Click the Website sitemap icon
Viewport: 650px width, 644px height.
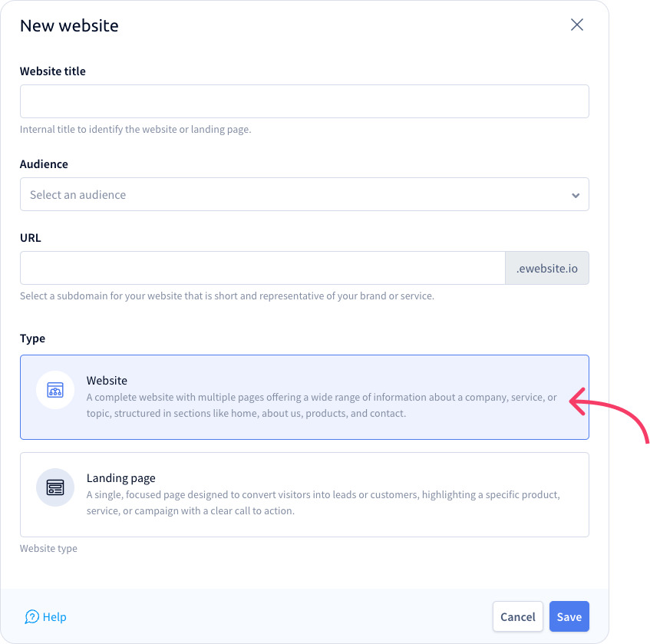pyautogui.click(x=55, y=390)
